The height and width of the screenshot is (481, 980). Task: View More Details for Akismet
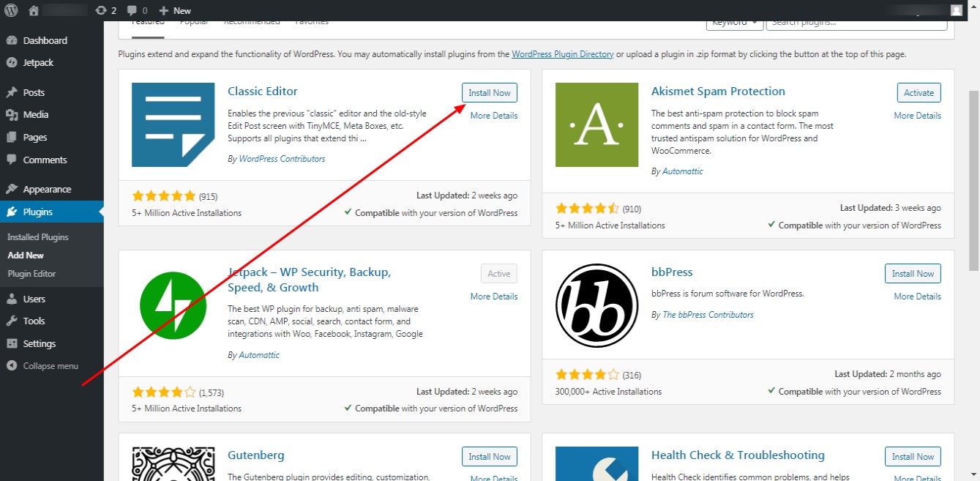coord(918,116)
